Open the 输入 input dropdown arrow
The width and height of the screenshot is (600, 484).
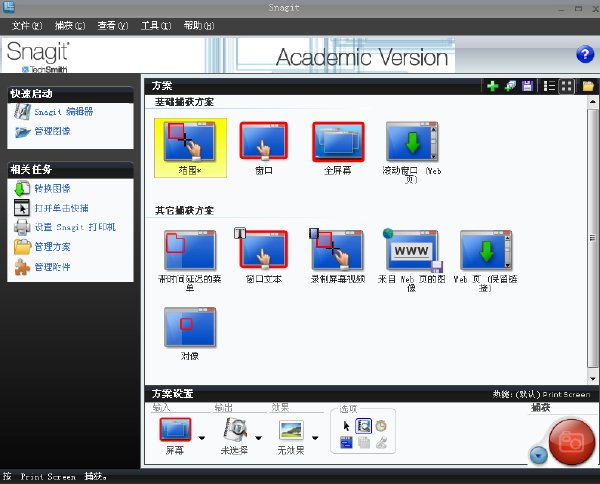pos(202,438)
